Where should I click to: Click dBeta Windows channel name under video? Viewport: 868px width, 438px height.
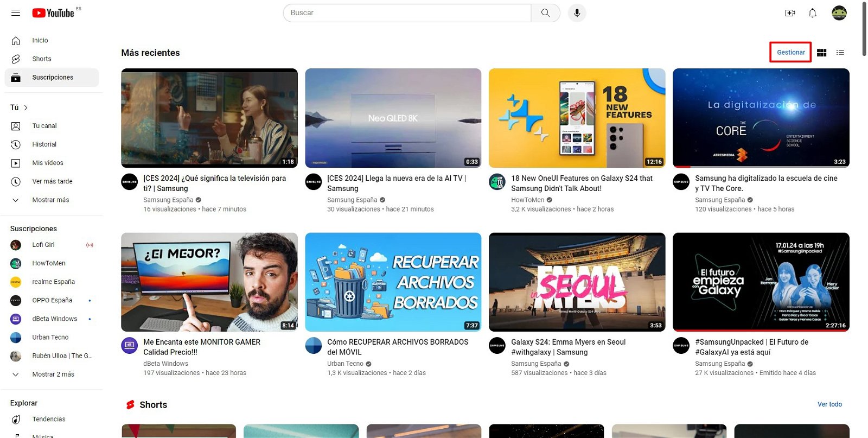click(165, 364)
